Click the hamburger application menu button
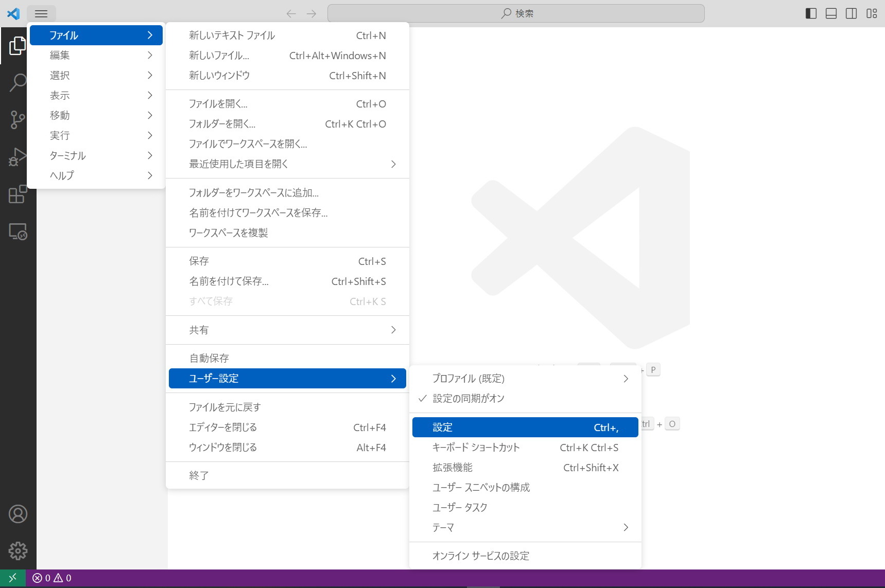The width and height of the screenshot is (885, 588). pyautogui.click(x=41, y=14)
